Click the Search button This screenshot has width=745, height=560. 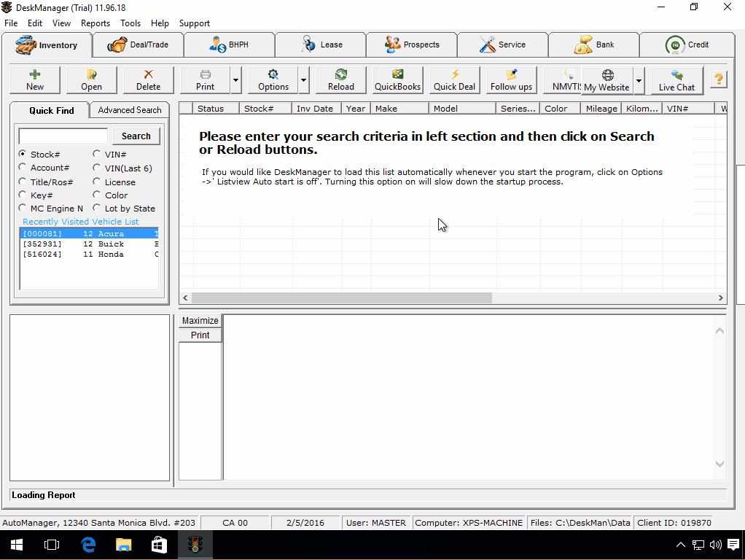pyautogui.click(x=136, y=136)
